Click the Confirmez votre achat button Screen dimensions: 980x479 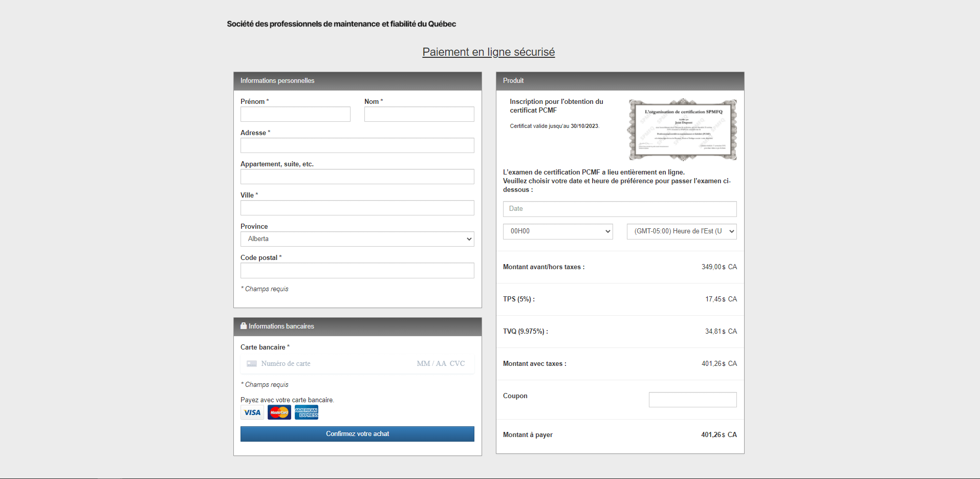point(357,434)
